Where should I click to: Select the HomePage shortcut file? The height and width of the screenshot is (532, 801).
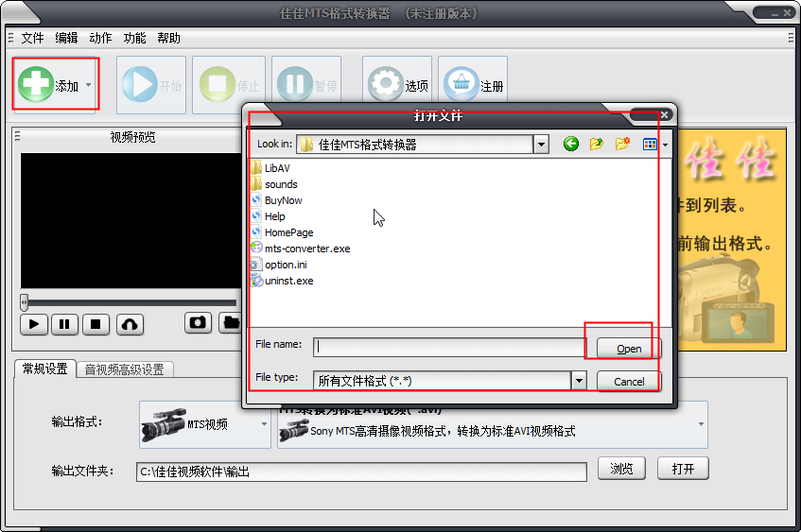point(283,232)
